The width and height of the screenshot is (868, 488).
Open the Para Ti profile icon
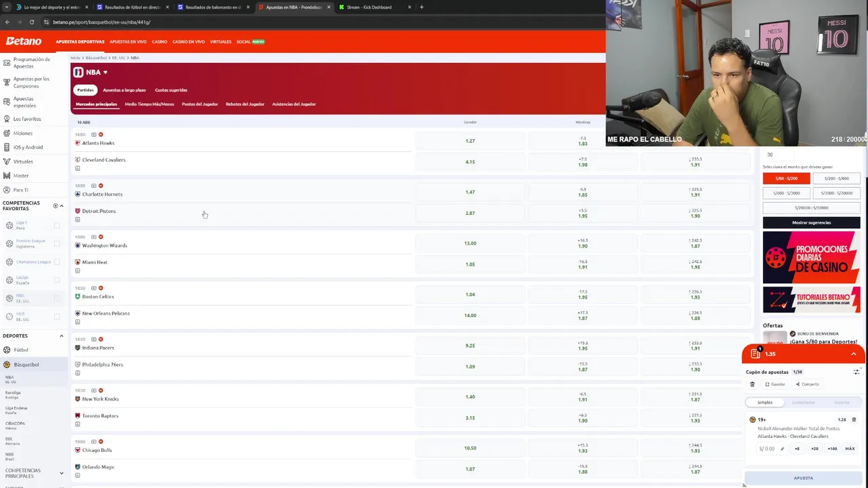pyautogui.click(x=6, y=190)
